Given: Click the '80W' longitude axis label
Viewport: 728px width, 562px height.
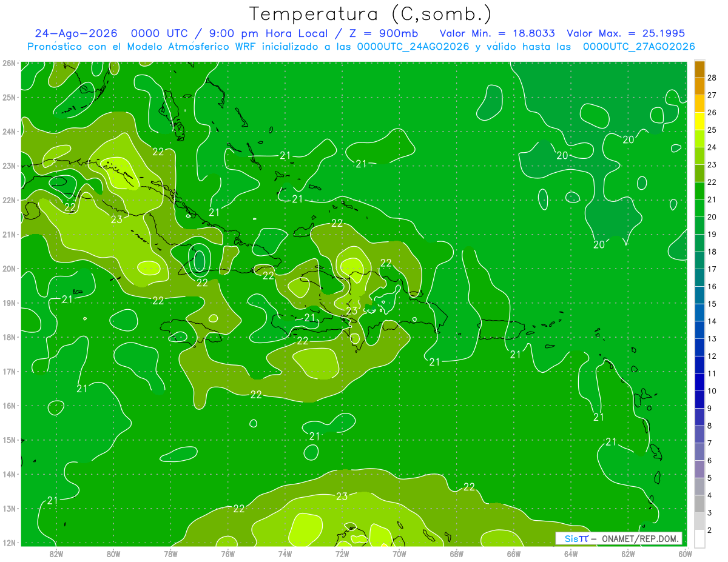Looking at the screenshot, I should (113, 553).
